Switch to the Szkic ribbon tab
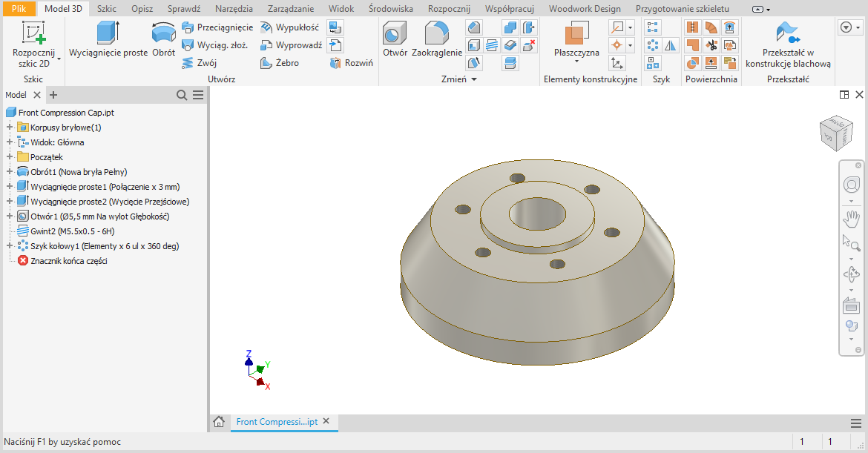The image size is (868, 453). pos(106,9)
